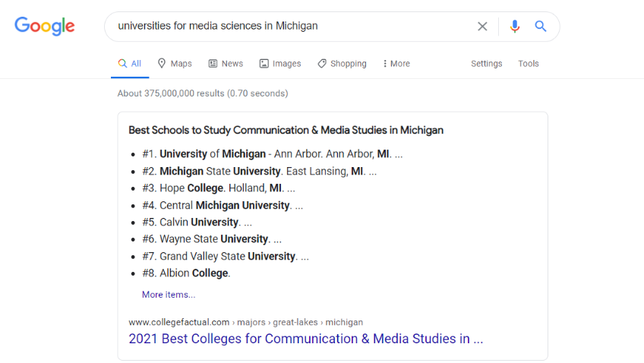
Task: Click the featured snippet heading text
Action: [286, 130]
